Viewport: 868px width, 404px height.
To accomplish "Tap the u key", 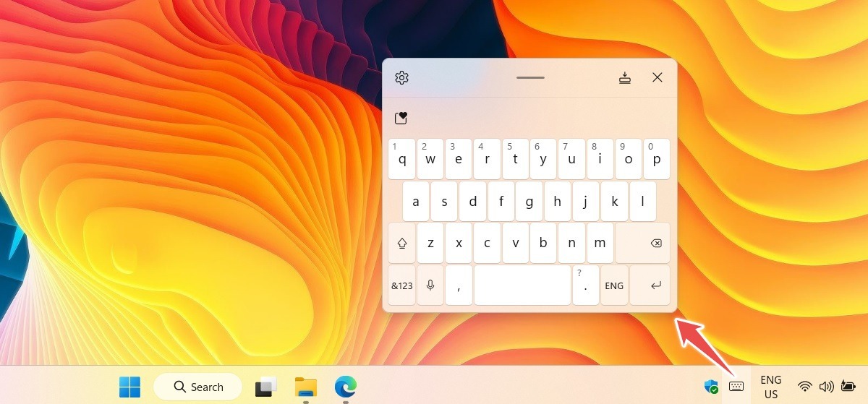I will tap(571, 159).
